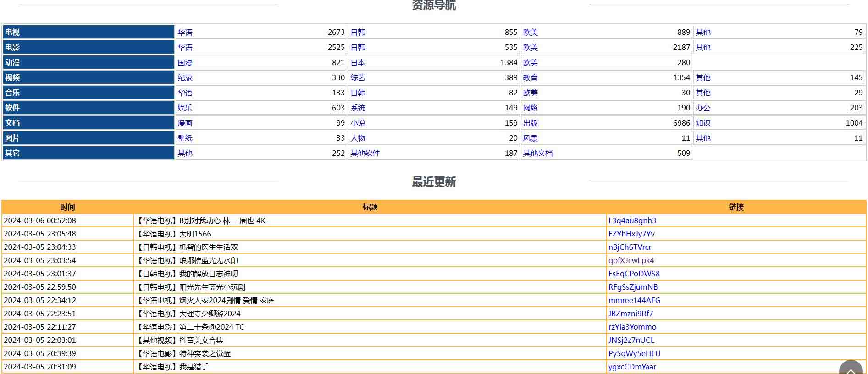Open the 壁纸 picture category

point(185,138)
